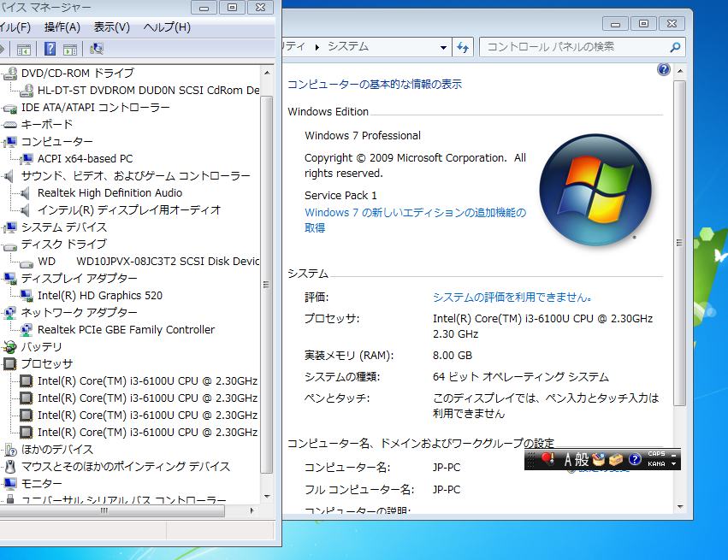
Task: Click the キーボード category icon
Action: [x=10, y=125]
